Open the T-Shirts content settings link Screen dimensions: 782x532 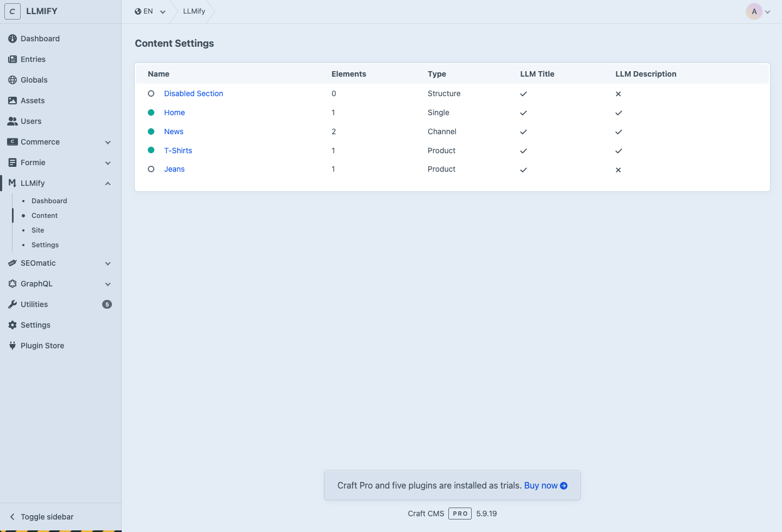click(178, 151)
